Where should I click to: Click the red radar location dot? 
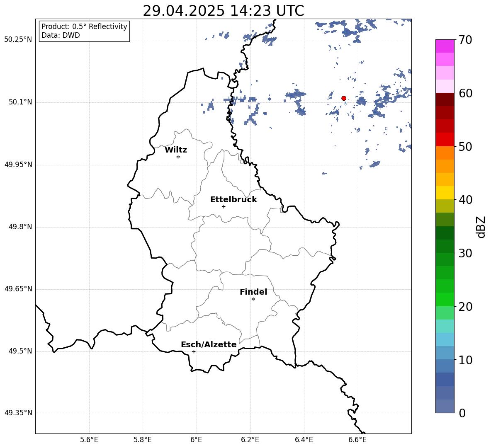[344, 98]
